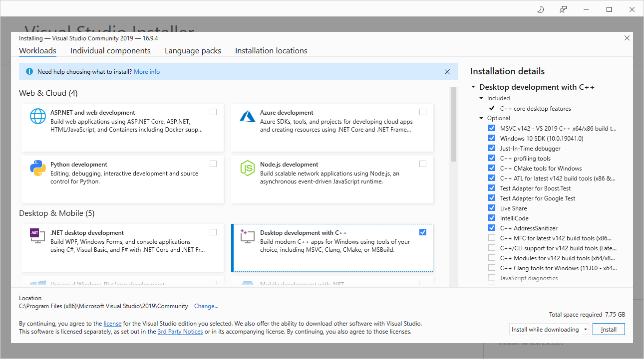The image size is (644, 359).
Task: Click the workloads list vertical scrollbar
Action: tap(453, 125)
